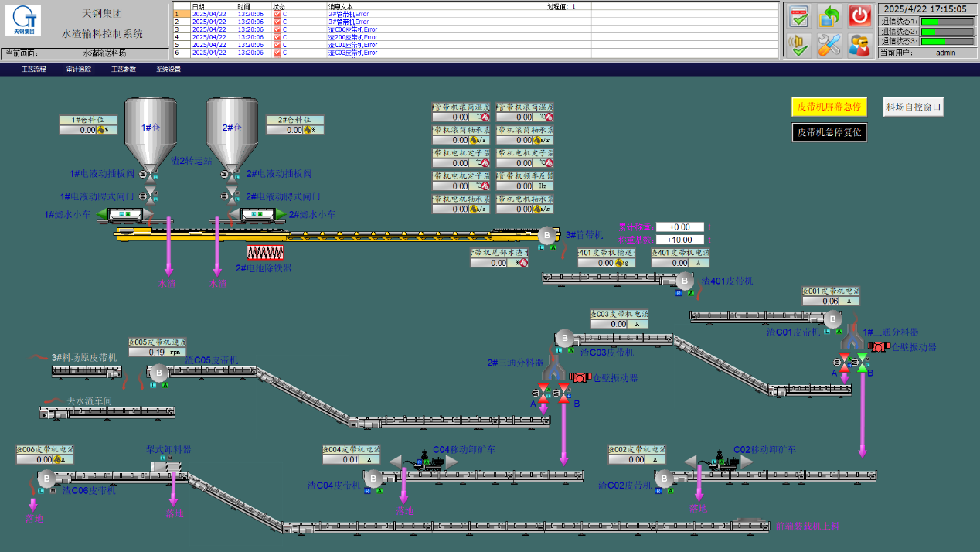Image resolution: width=980 pixels, height=552 pixels.
Task: Click the 渣C05皮带机 motor B icon
Action: tap(157, 372)
